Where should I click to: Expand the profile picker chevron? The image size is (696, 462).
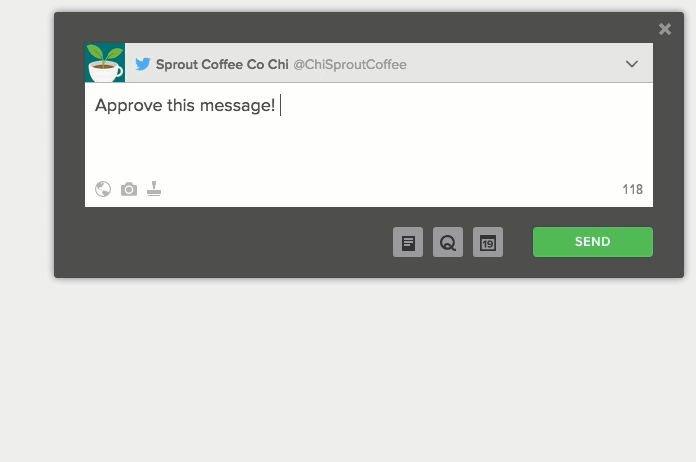click(632, 64)
